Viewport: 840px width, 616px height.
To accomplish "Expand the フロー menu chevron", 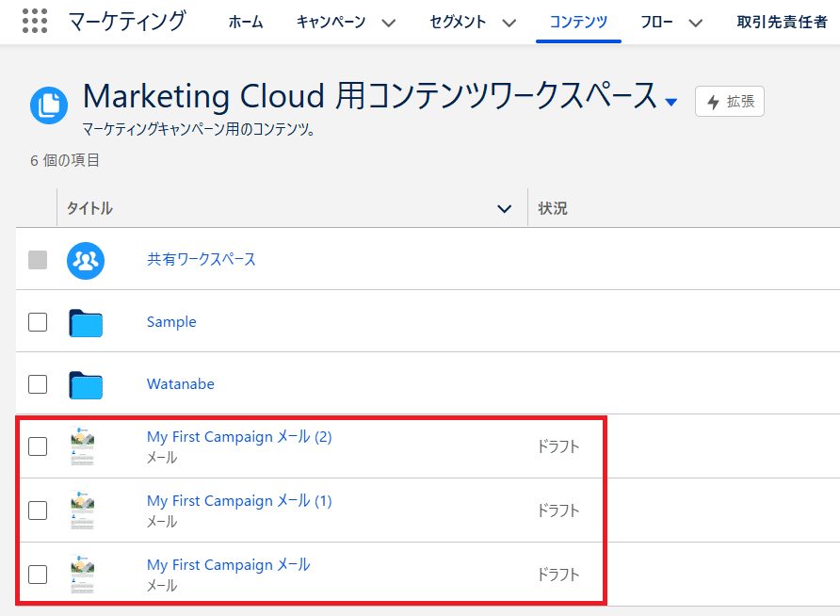I will coord(695,23).
